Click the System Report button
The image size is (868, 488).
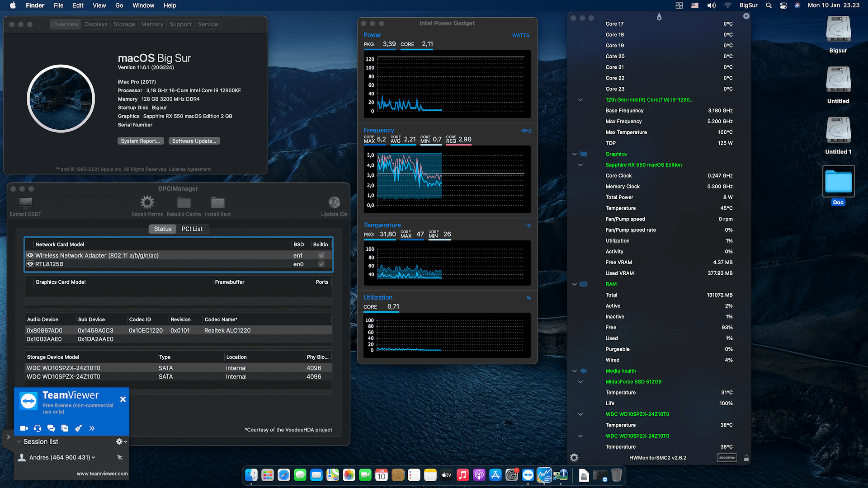click(x=140, y=141)
